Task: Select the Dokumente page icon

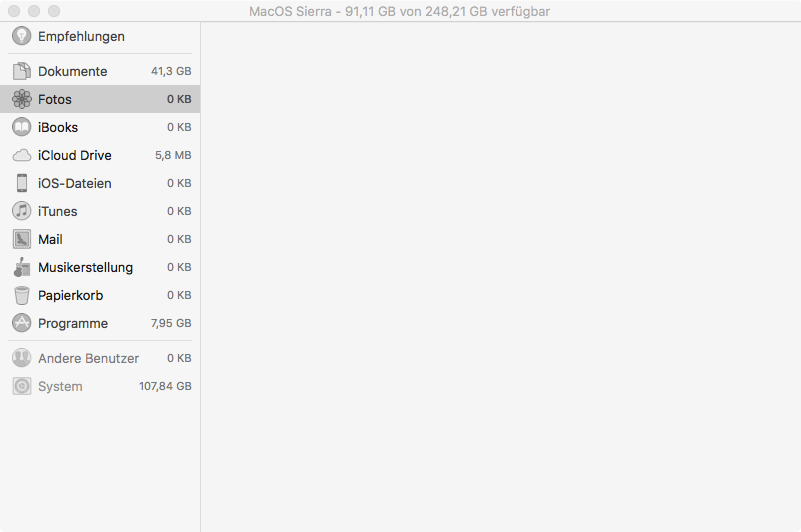Action: pos(21,71)
